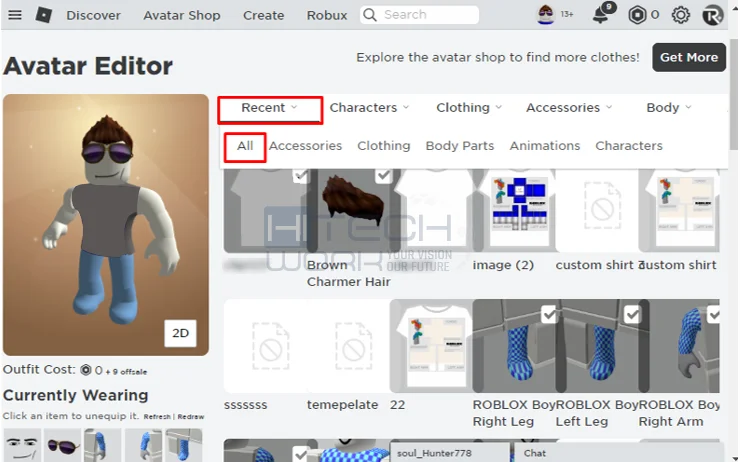Toggle the checkmark on ROBLOX Boy Left Leg
The image size is (740, 462).
[632, 314]
